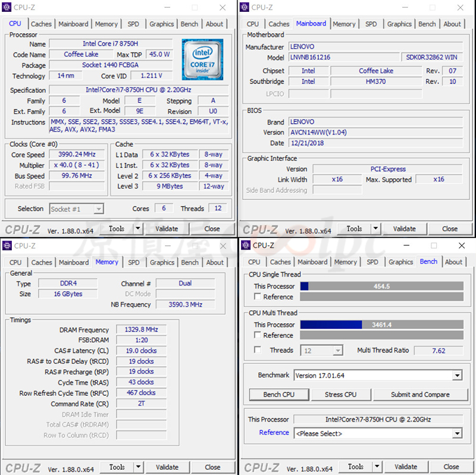Open the Reference <Please Select> dropdown
This screenshot has width=476, height=475.
point(378,433)
